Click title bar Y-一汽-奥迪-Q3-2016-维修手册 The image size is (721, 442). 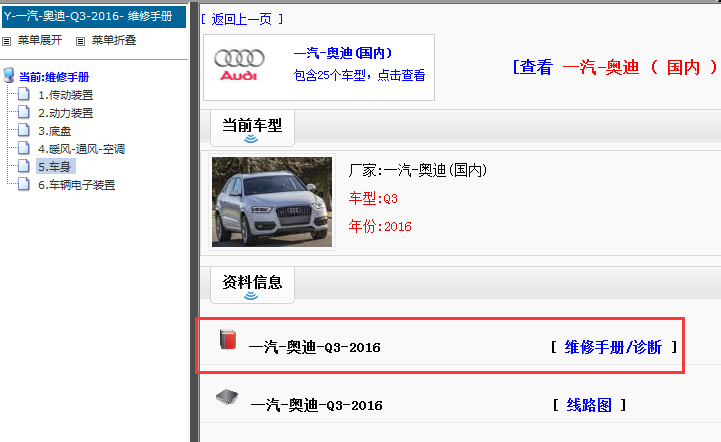click(x=94, y=17)
